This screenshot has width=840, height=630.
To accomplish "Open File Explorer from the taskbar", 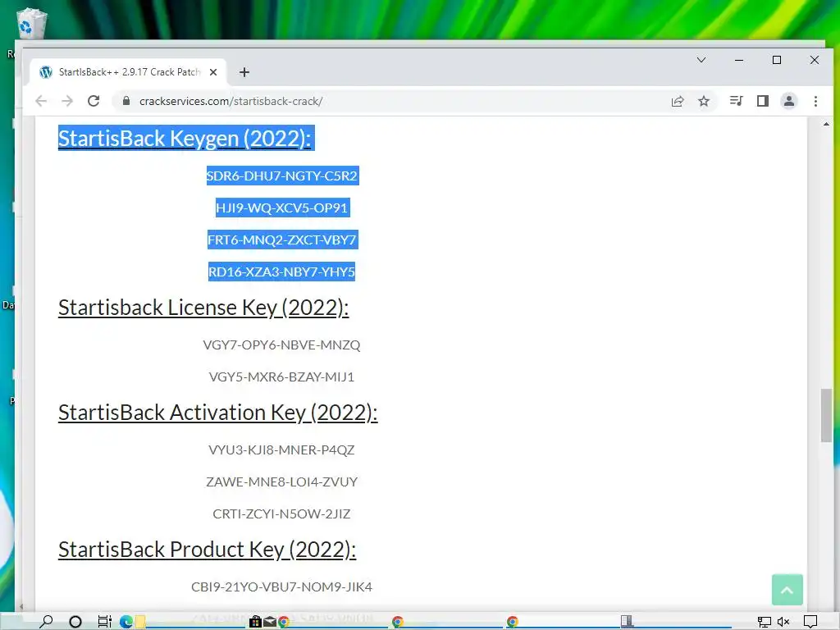I will click(140, 622).
